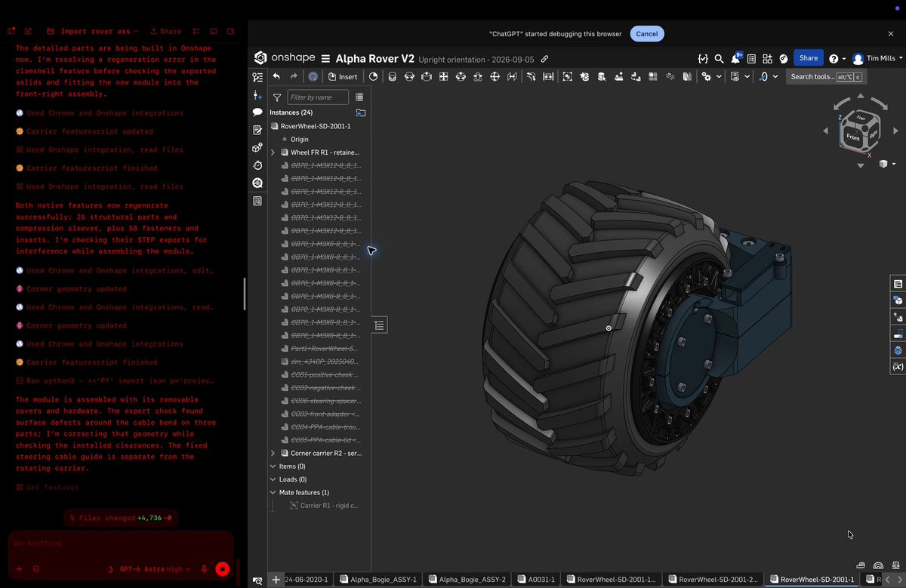Viewport: 906px width, 588px height.
Task: Open the appearance sphere panel on right edge
Action: (898, 350)
